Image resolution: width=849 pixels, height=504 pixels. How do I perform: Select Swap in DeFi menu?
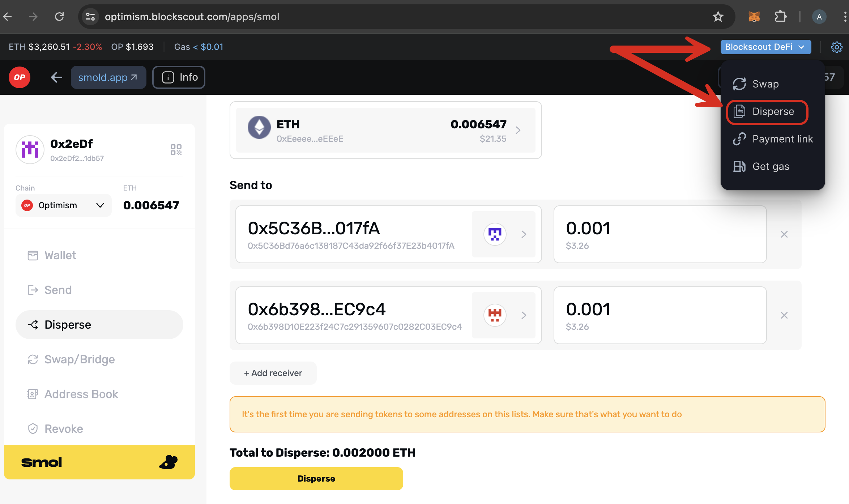click(765, 84)
